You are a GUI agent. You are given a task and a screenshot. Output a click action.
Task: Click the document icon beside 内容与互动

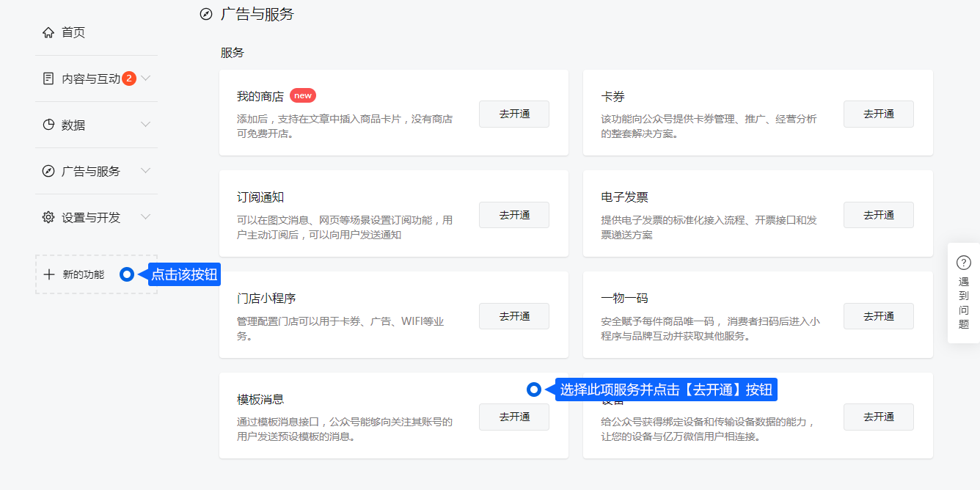(x=48, y=78)
